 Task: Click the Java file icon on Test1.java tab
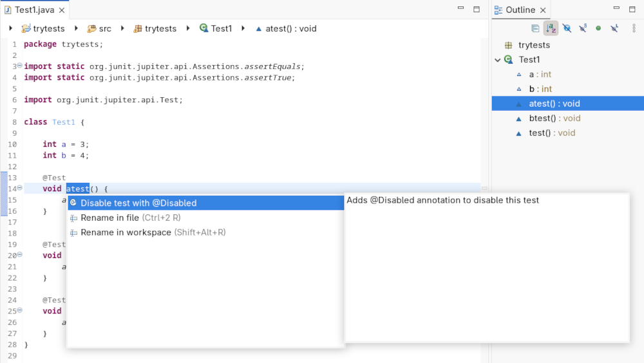pyautogui.click(x=8, y=10)
